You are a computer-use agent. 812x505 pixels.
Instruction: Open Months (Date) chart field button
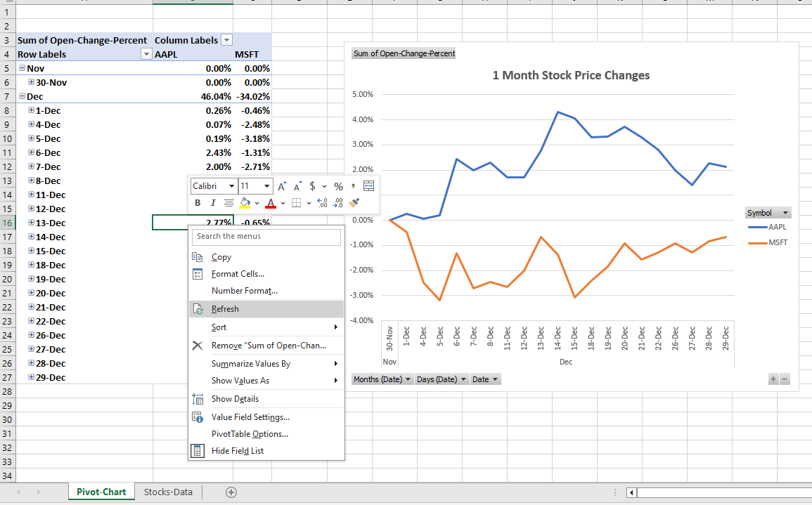[382, 379]
